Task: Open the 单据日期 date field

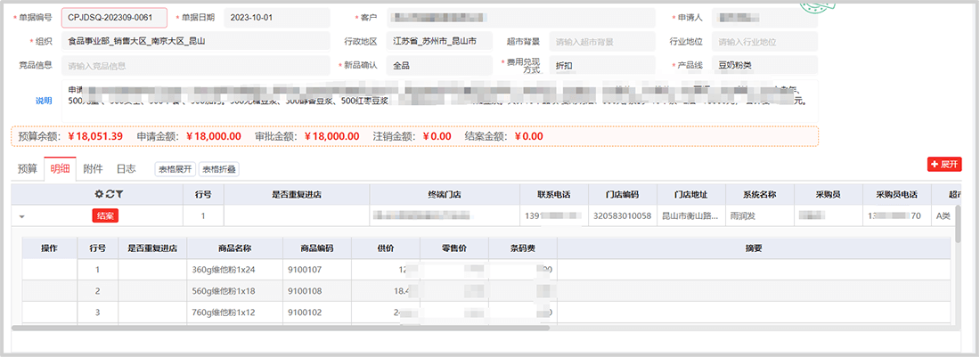Action: (x=274, y=18)
